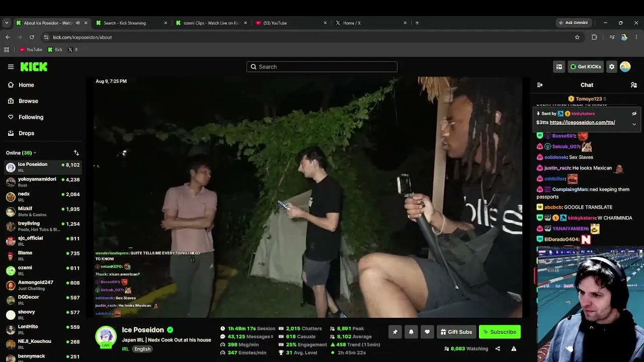Reload the current browser page
The height and width of the screenshot is (362, 644).
click(x=32, y=37)
